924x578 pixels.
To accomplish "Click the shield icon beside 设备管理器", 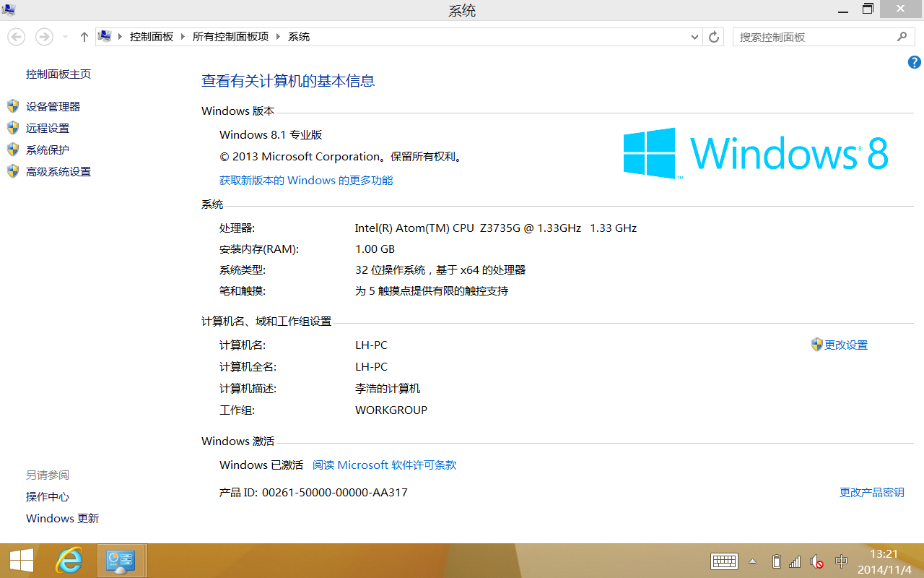I will click(x=13, y=106).
